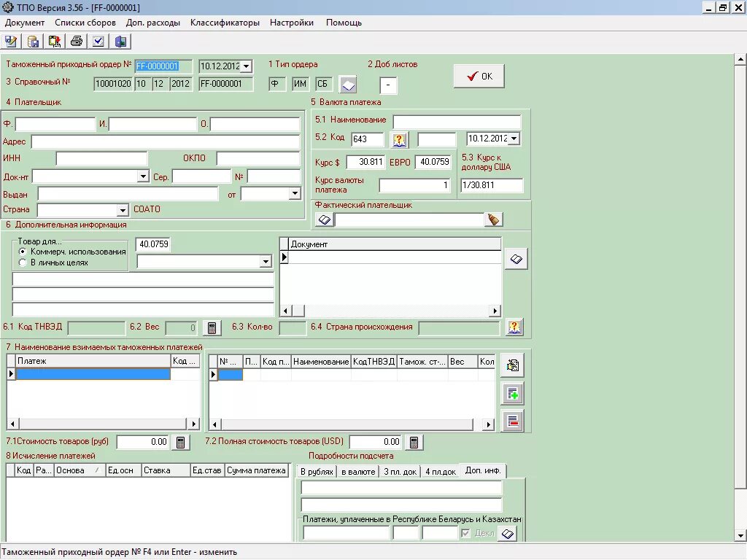Open currency code lookup next to 643
Image resolution: width=747 pixels, height=560 pixels.
pos(399,139)
